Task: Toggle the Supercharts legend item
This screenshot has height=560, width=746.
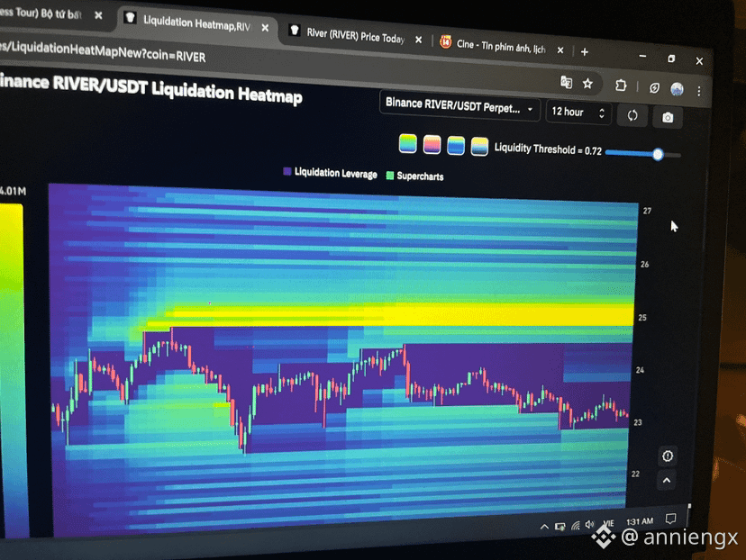Action: [x=414, y=176]
